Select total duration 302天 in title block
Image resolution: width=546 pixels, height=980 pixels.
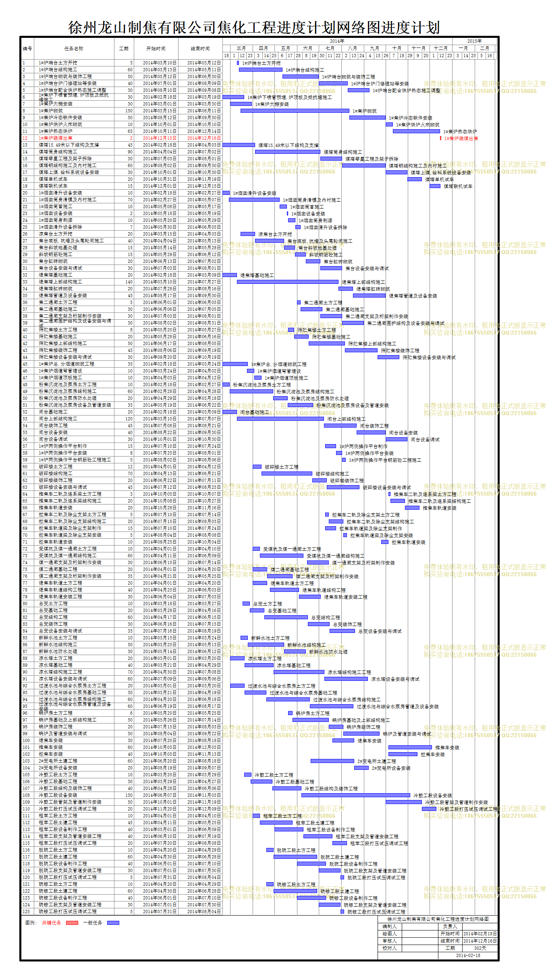click(x=480, y=948)
